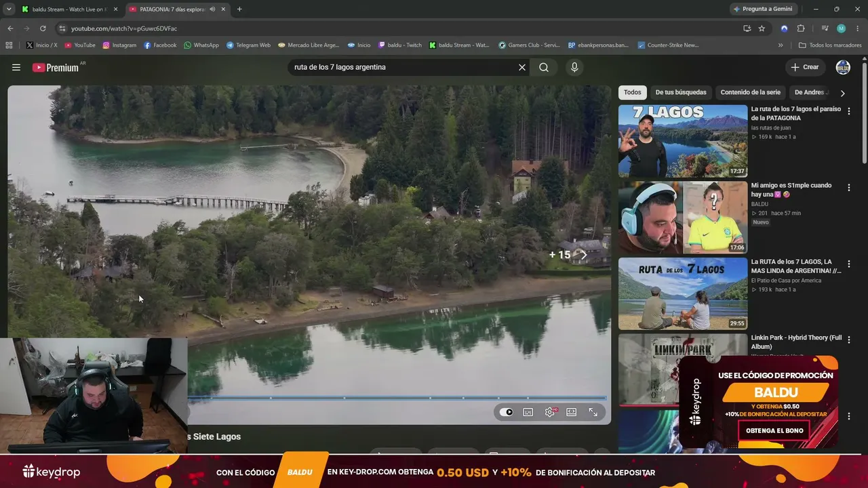The image size is (868, 488).
Task: Go to the YouTube Premium home logo
Action: (x=55, y=67)
